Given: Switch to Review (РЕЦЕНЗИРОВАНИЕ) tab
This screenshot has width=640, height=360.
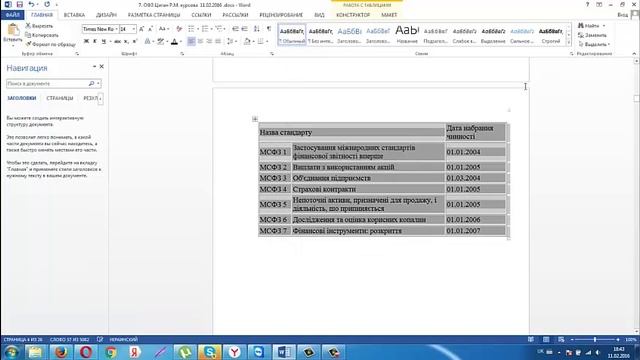Looking at the screenshot, I should click(281, 15).
